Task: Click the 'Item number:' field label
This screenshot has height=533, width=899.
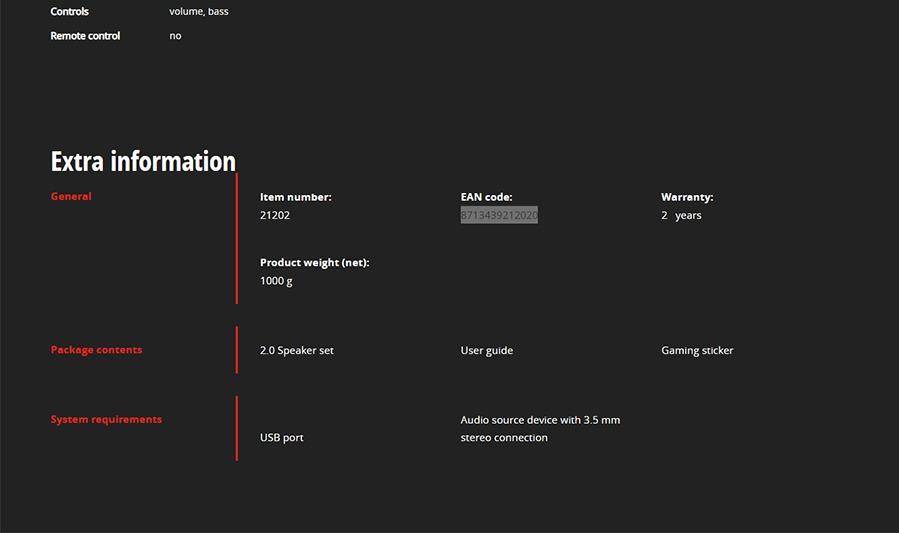Action: click(295, 197)
